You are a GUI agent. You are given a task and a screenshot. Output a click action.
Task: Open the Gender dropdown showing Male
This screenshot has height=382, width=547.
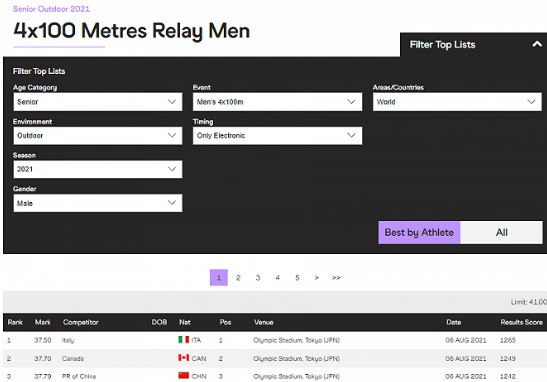(98, 203)
